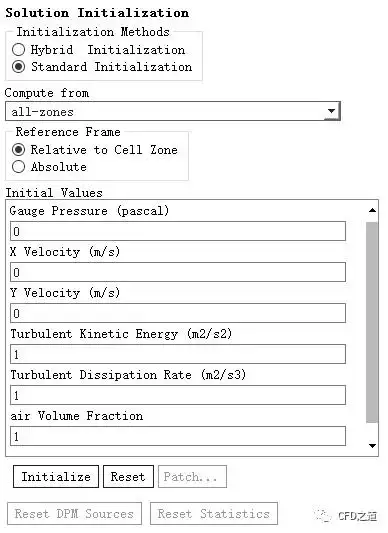Click the Turbulent Dissipation Rate field
388x533 pixels.
178,395
